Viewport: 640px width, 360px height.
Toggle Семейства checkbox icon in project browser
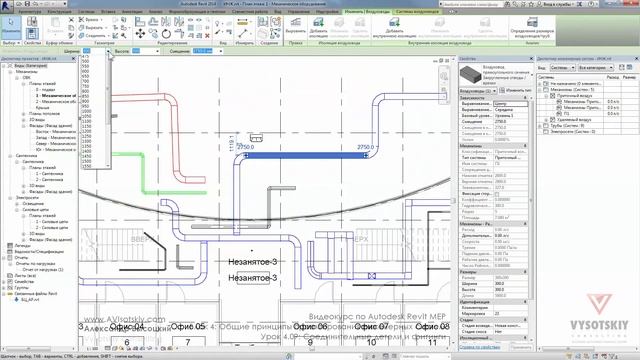(10, 282)
